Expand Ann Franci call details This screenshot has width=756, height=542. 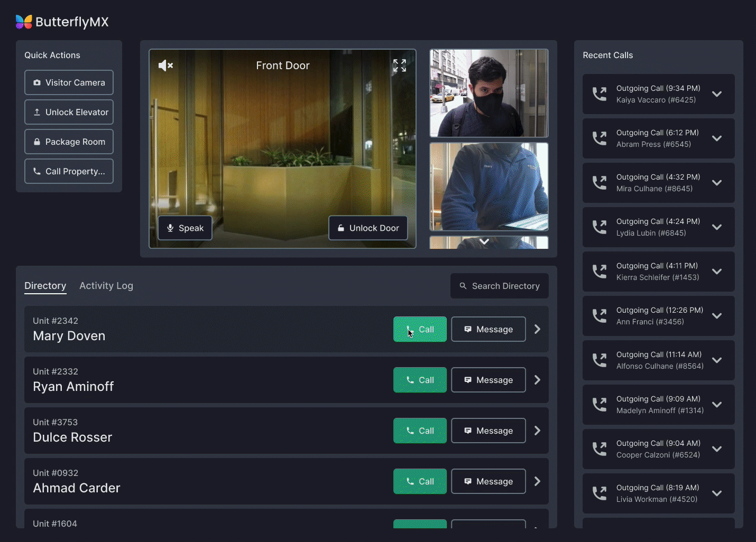pos(717,316)
